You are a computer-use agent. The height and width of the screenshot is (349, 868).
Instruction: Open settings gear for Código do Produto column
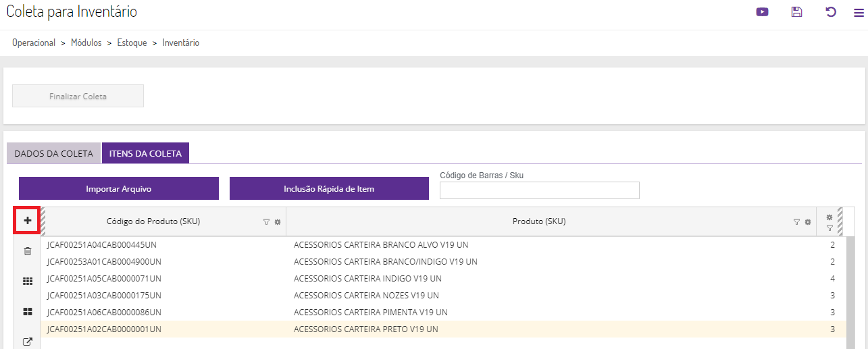(277, 221)
